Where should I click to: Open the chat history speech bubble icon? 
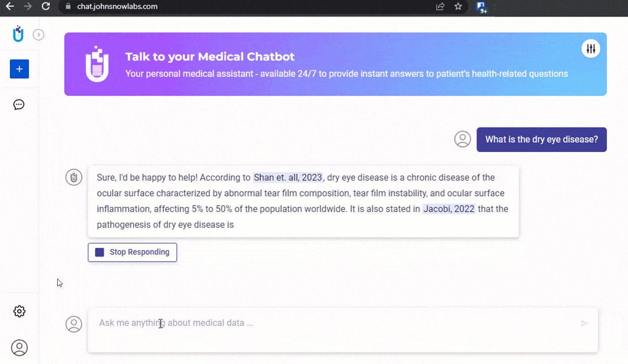click(x=18, y=105)
